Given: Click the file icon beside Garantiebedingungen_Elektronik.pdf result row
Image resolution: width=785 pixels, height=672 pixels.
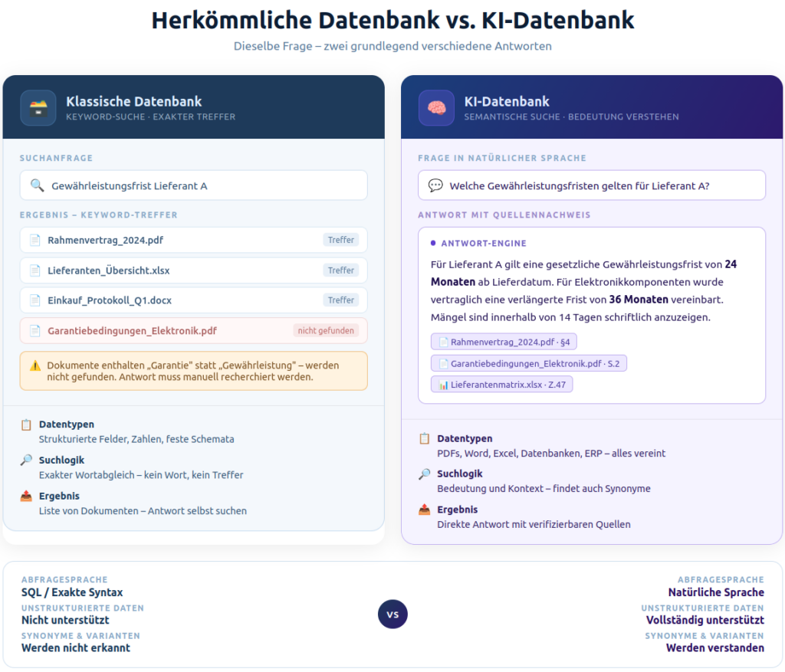Looking at the screenshot, I should click(35, 331).
